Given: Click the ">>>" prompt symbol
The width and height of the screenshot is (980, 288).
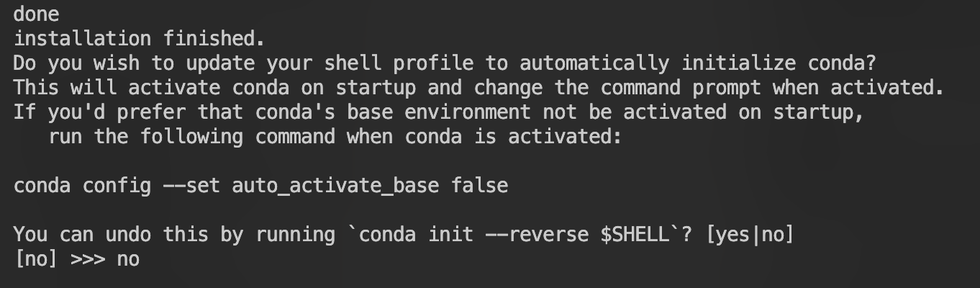Looking at the screenshot, I should (x=88, y=259).
